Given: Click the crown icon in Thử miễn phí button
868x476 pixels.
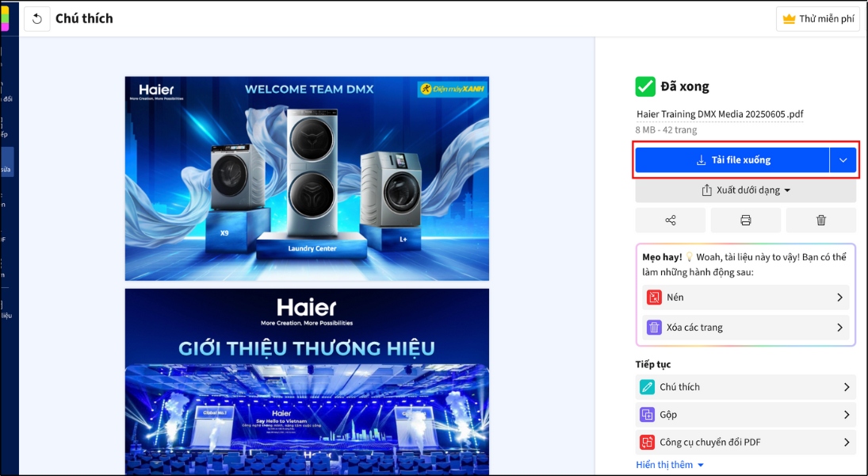Looking at the screenshot, I should pos(790,18).
